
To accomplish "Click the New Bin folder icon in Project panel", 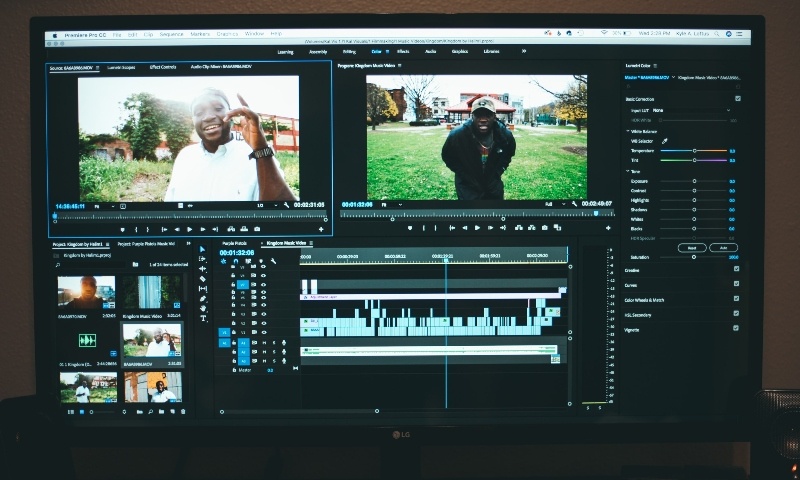I will click(x=161, y=412).
